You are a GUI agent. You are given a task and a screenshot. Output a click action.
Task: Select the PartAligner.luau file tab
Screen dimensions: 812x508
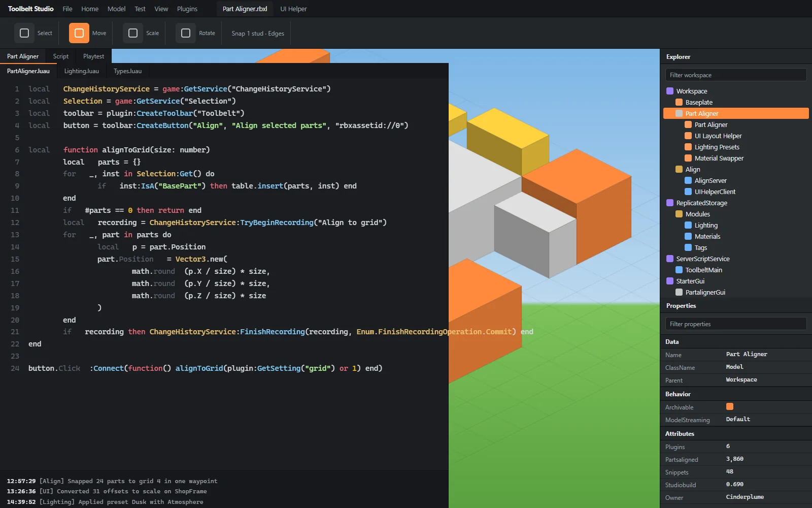pyautogui.click(x=28, y=71)
